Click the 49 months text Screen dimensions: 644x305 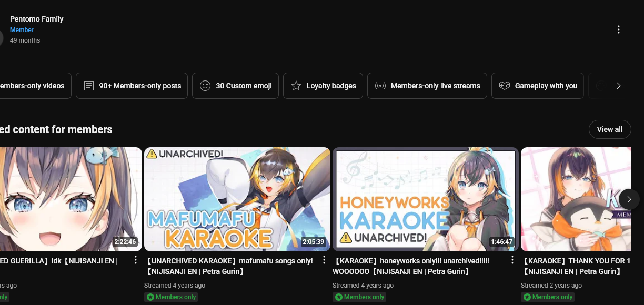coord(25,40)
